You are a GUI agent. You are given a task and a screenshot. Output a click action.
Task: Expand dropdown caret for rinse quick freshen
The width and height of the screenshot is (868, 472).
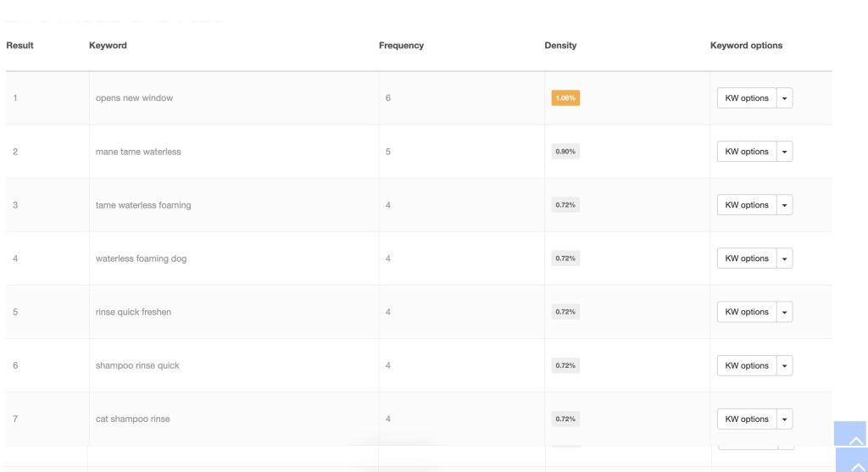point(785,312)
